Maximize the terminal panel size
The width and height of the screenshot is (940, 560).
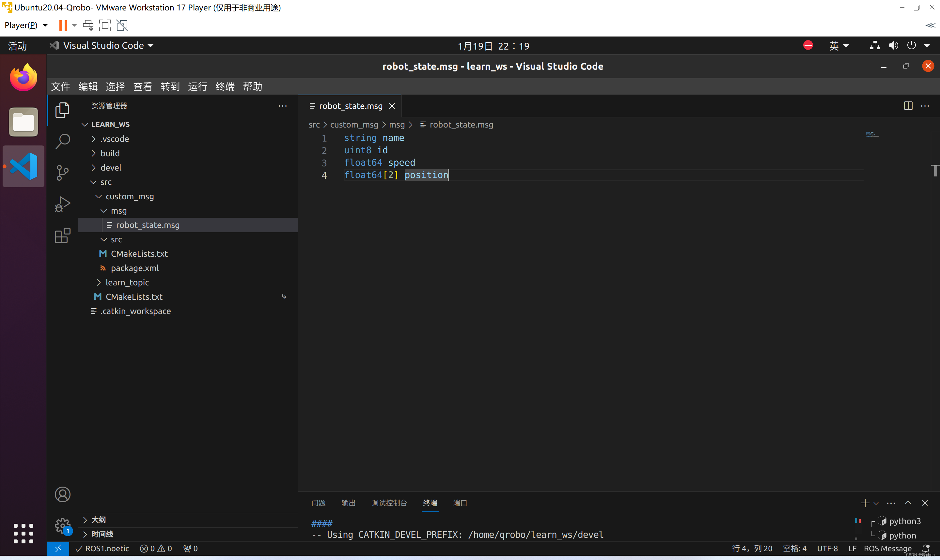908,503
